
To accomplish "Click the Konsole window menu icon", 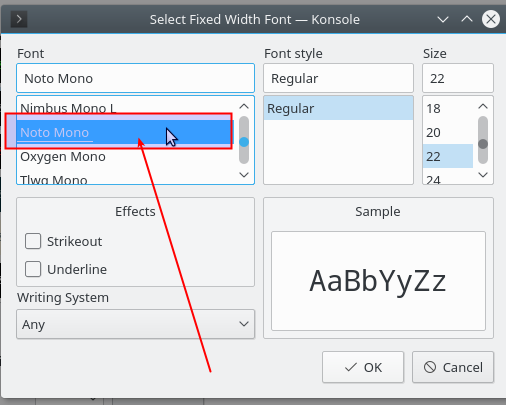I will (19, 19).
